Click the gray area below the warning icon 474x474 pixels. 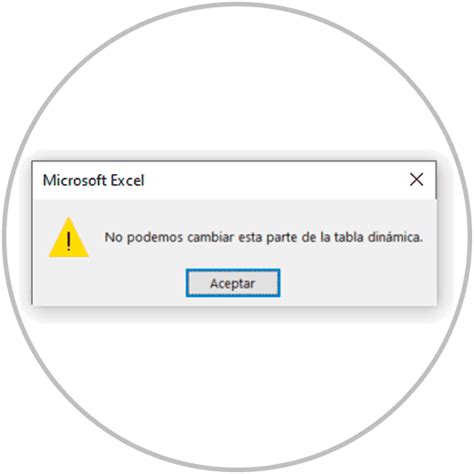tap(68, 282)
